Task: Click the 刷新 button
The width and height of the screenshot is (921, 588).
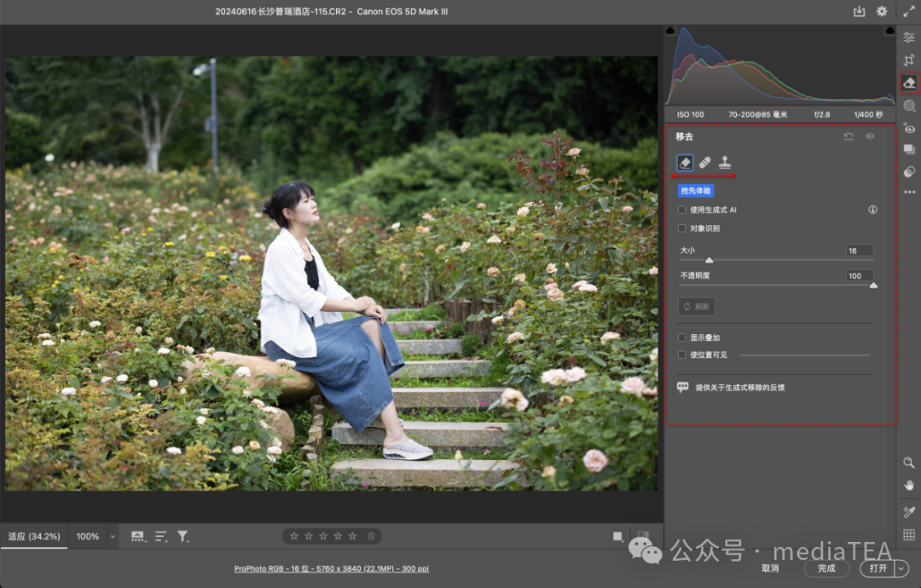Action: [x=697, y=306]
